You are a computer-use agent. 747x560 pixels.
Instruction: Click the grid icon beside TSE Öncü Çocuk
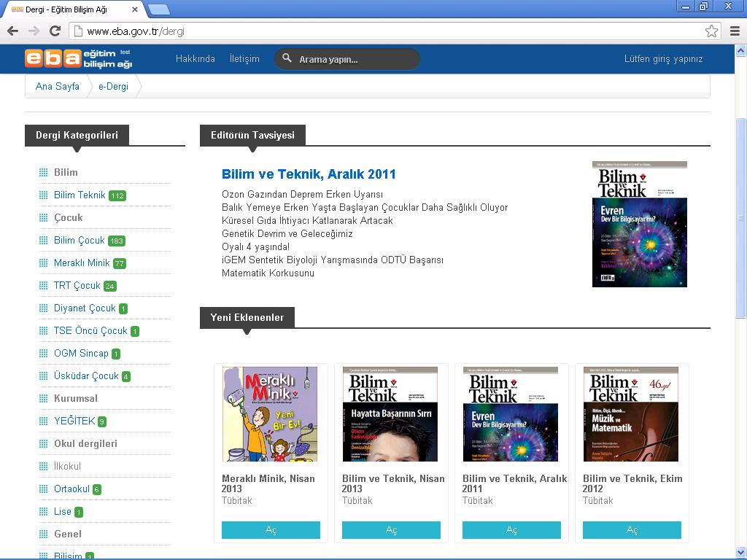(x=43, y=330)
